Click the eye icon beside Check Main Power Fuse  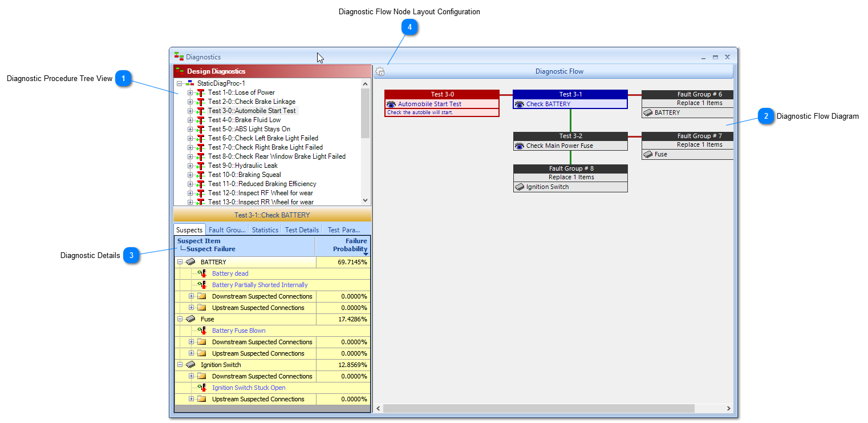[520, 146]
